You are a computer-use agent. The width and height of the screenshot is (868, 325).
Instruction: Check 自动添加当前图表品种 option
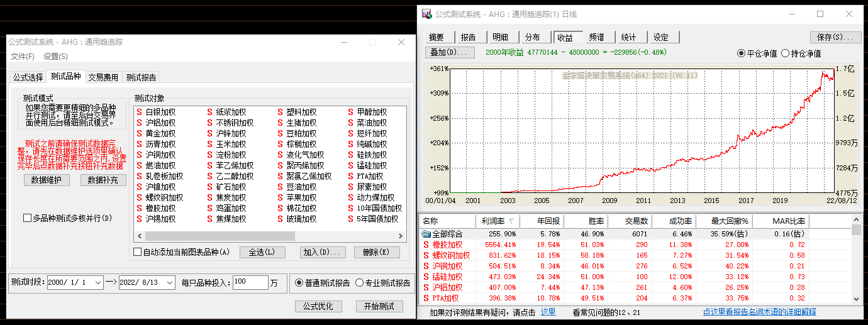coord(138,252)
